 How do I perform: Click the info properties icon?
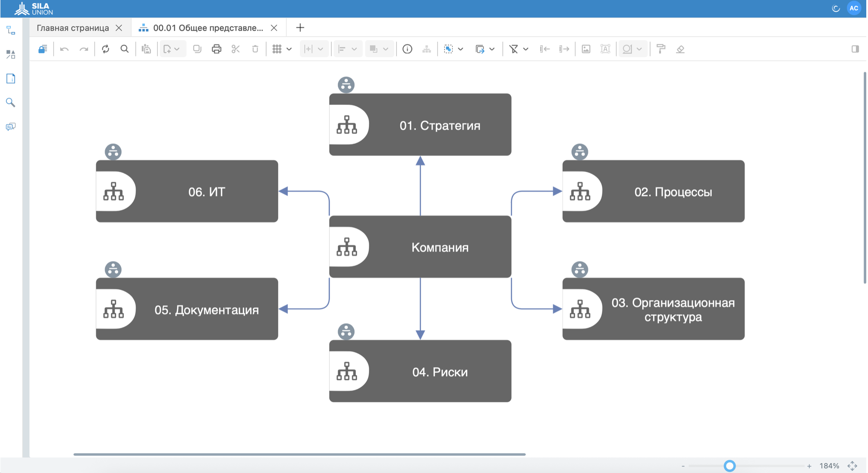point(407,49)
